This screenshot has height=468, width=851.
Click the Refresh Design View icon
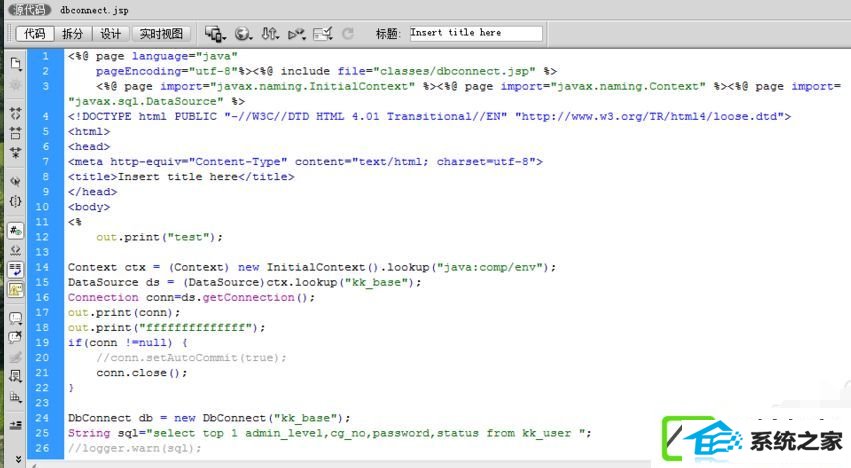point(348,34)
